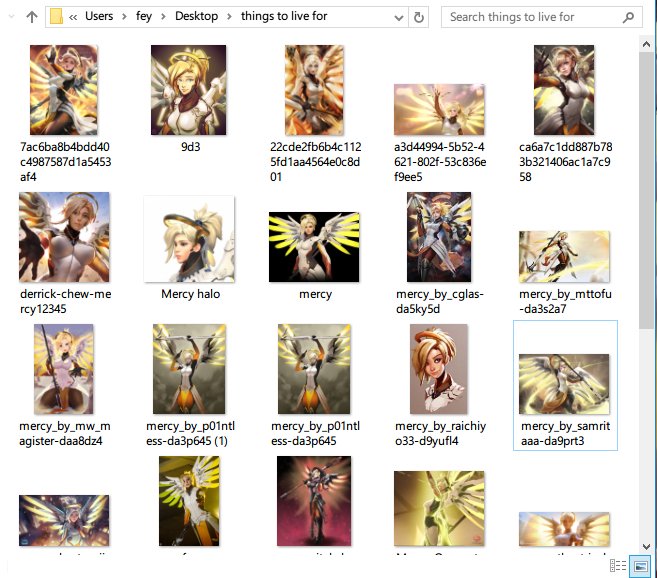Image resolution: width=657 pixels, height=578 pixels.
Task: Select the ca6a7c1dd887b78 image thumbnail
Action: 564,90
